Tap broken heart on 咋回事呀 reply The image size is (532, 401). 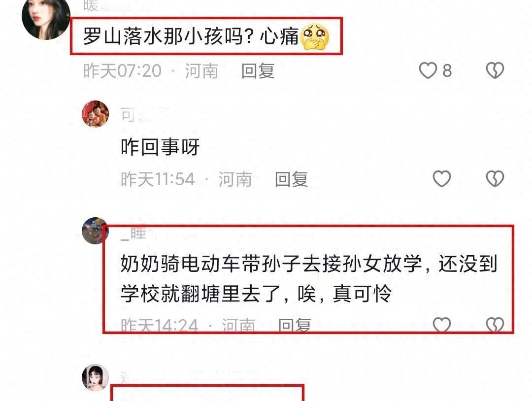(495, 179)
